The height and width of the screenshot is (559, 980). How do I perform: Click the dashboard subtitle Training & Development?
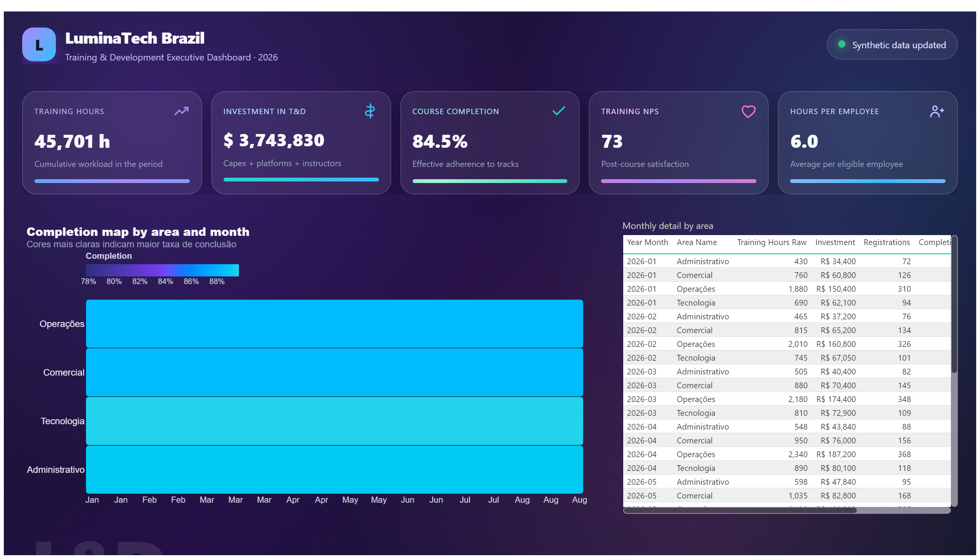click(x=171, y=57)
